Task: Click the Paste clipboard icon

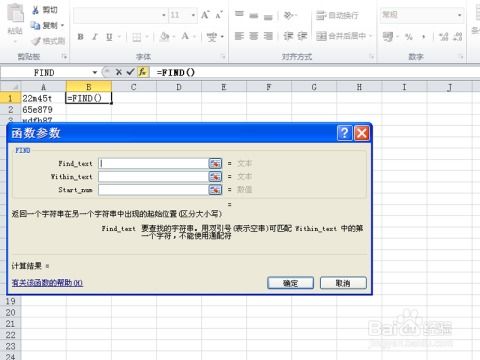Action: point(15,14)
